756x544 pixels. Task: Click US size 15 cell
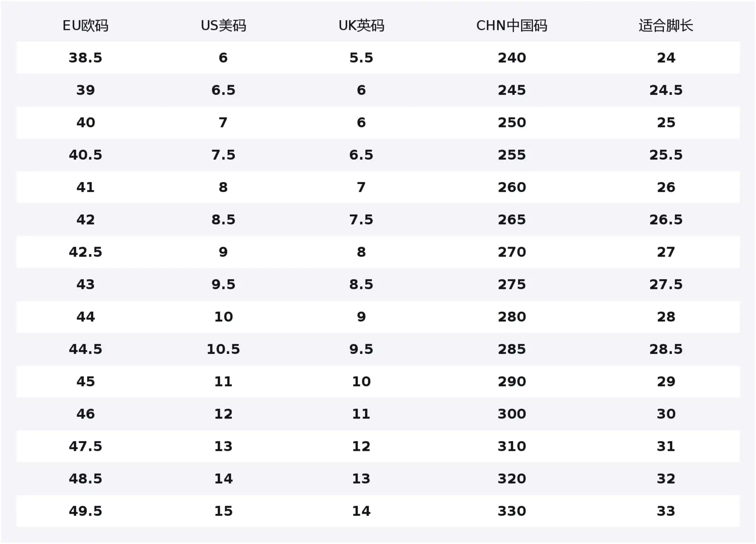pyautogui.click(x=223, y=511)
